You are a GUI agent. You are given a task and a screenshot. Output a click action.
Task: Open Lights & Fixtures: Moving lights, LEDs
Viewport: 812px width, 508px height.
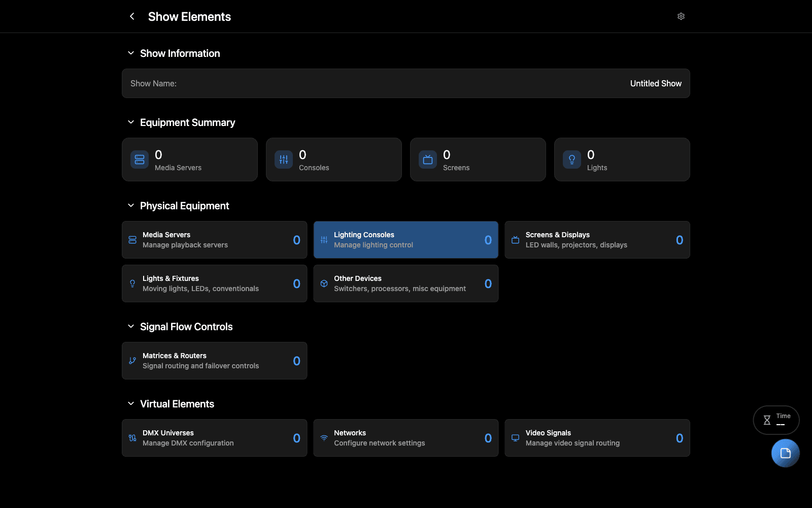(x=214, y=283)
